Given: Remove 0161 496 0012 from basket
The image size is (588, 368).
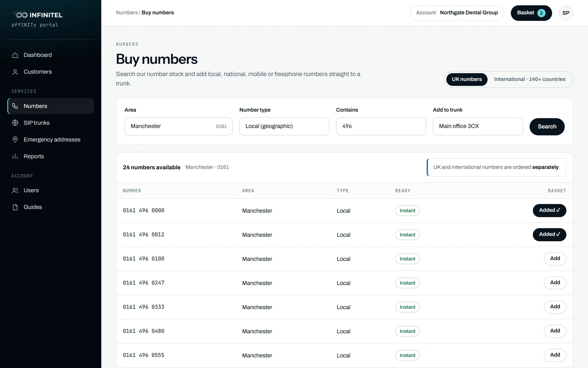Looking at the screenshot, I should click(549, 235).
